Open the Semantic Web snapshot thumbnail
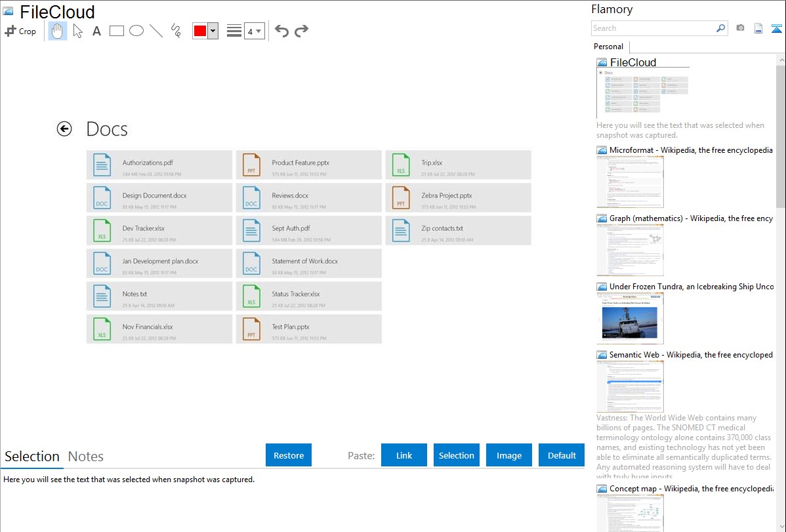Viewport: 786px width, 532px height. [x=630, y=386]
